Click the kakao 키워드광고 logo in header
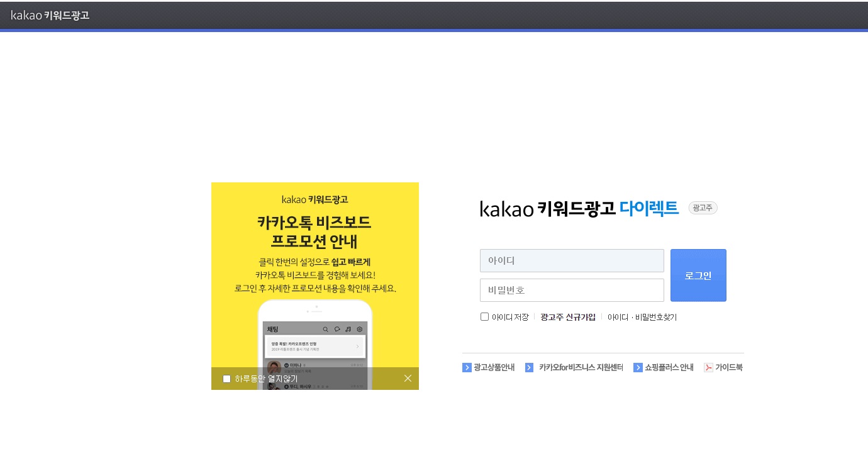868x471 pixels. click(x=50, y=16)
